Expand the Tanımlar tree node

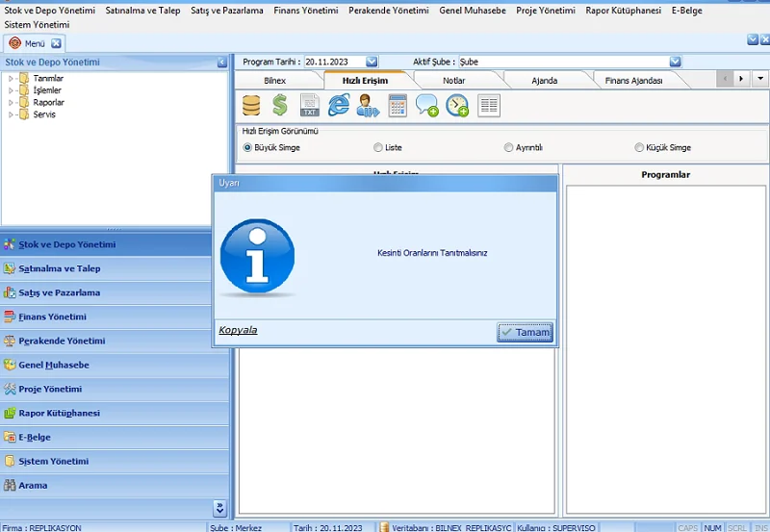pos(12,79)
